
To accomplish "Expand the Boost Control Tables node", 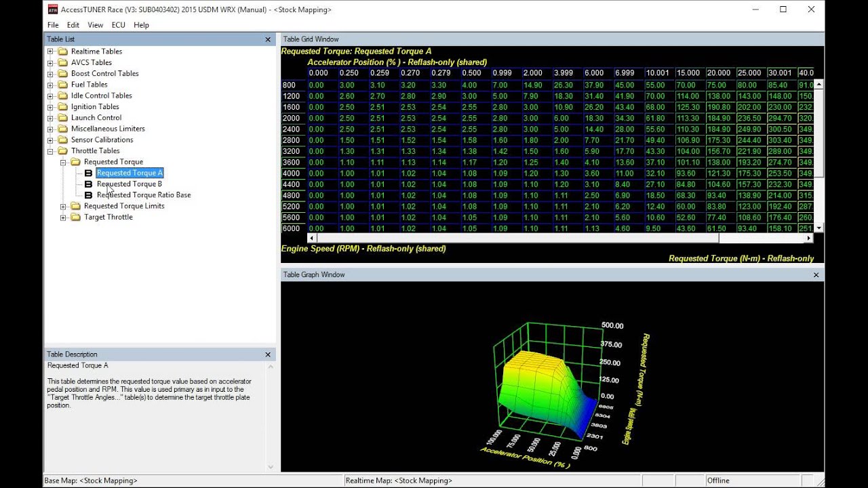I will [x=50, y=73].
